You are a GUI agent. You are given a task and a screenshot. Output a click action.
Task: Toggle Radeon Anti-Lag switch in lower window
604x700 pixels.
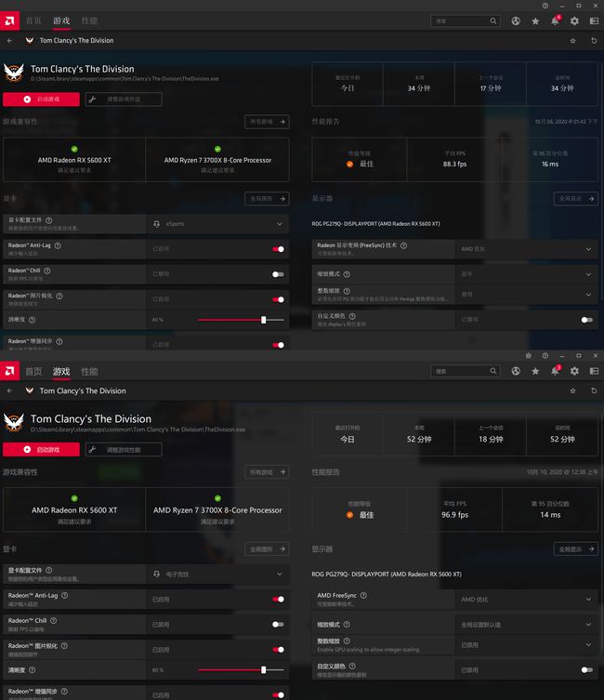click(x=278, y=599)
